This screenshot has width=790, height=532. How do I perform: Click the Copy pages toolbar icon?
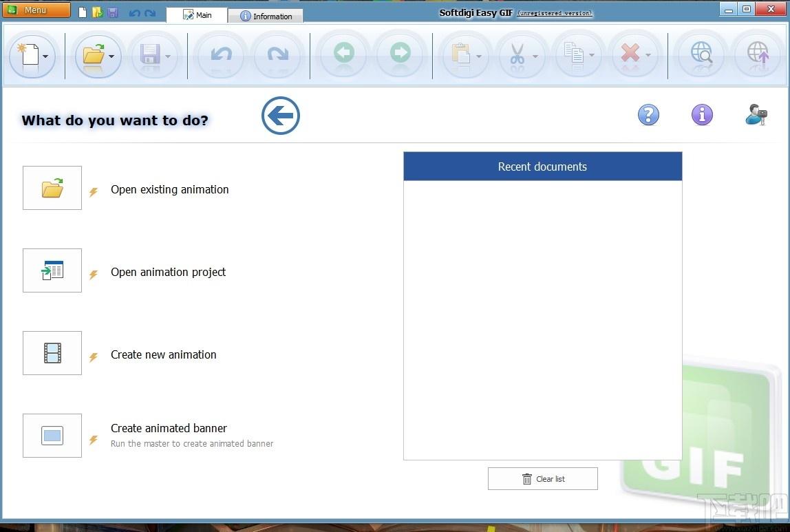[574, 54]
